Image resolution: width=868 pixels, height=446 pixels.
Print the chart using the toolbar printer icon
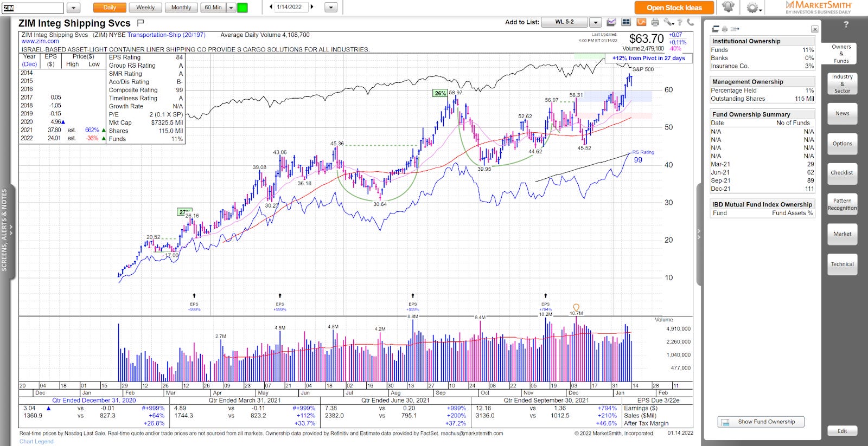coord(655,22)
